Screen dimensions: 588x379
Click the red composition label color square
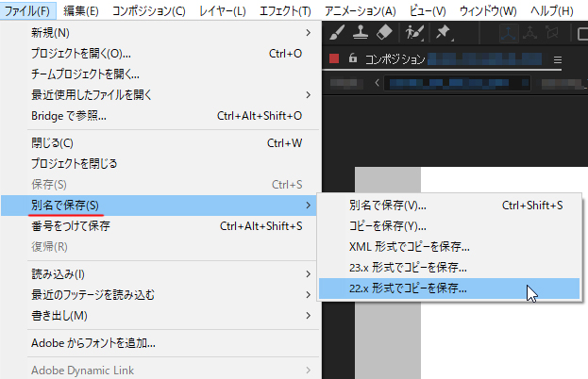coord(334,58)
